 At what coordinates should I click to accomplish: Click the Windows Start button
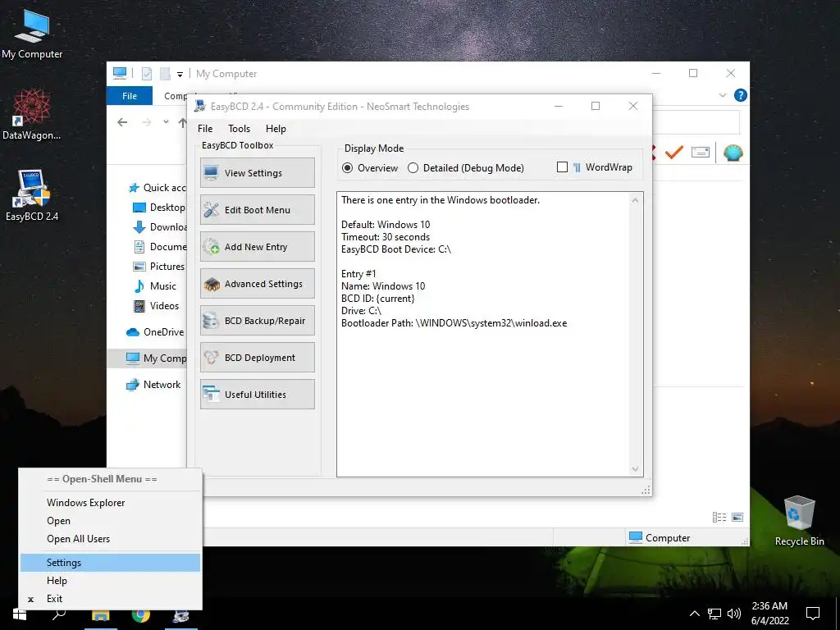coord(20,614)
